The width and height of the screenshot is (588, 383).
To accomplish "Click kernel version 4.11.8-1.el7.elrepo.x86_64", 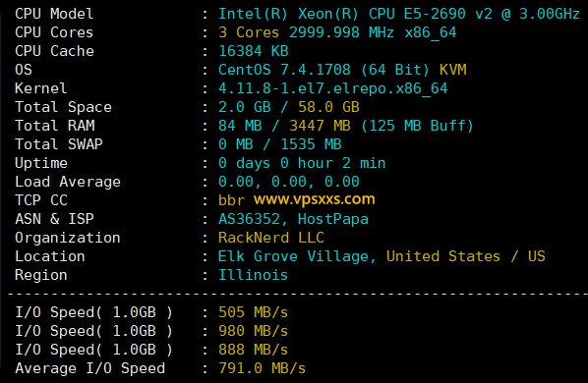I will 333,88.
